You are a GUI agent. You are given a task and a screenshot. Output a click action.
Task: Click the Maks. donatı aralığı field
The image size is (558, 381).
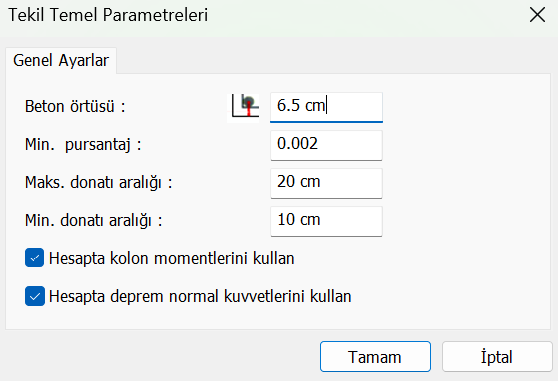[326, 183]
